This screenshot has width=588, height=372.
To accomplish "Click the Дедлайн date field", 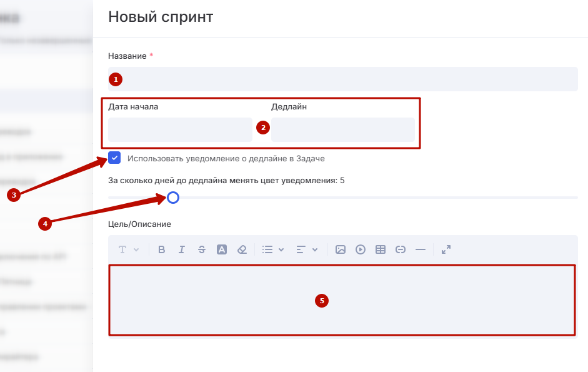I will [342, 130].
